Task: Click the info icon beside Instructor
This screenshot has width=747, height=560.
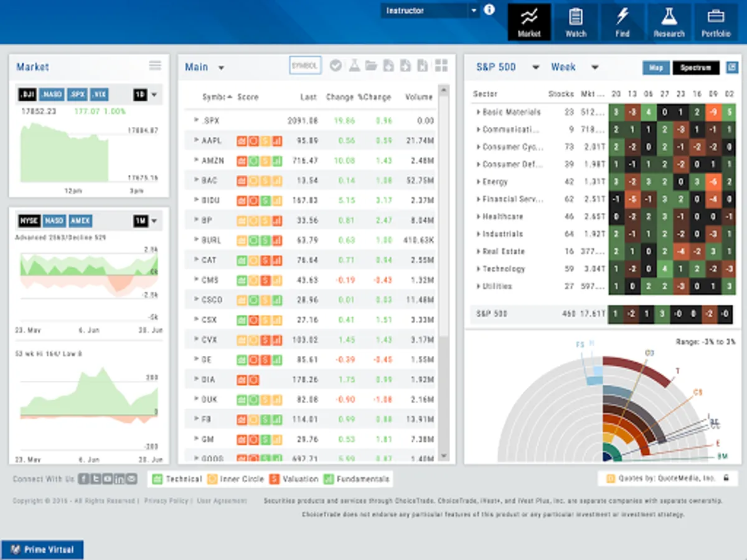Action: click(x=489, y=10)
